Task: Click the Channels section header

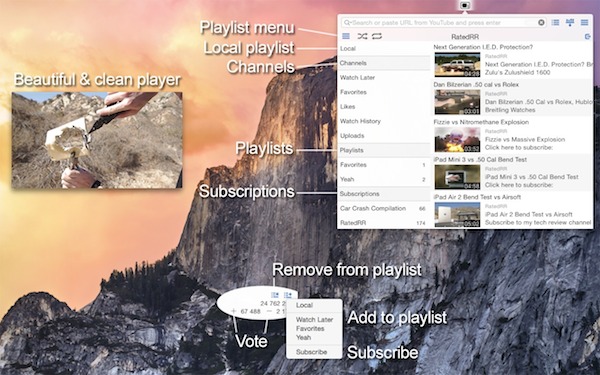Action: [384, 63]
